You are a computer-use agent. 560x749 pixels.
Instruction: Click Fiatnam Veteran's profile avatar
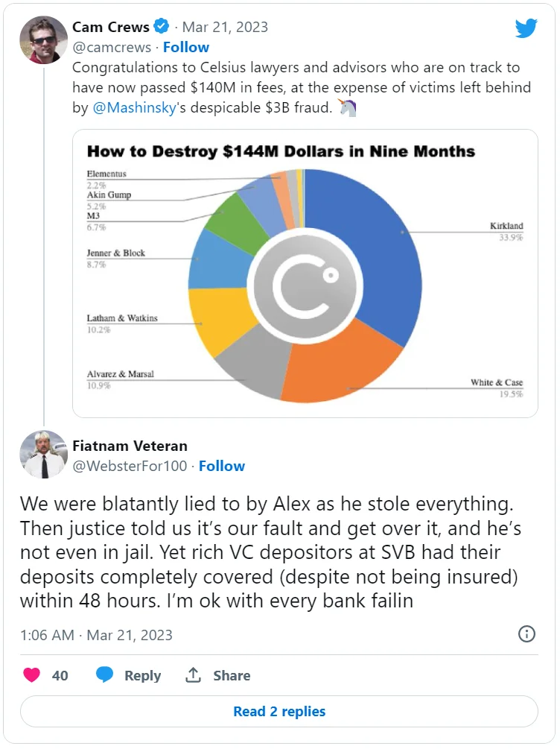point(44,455)
